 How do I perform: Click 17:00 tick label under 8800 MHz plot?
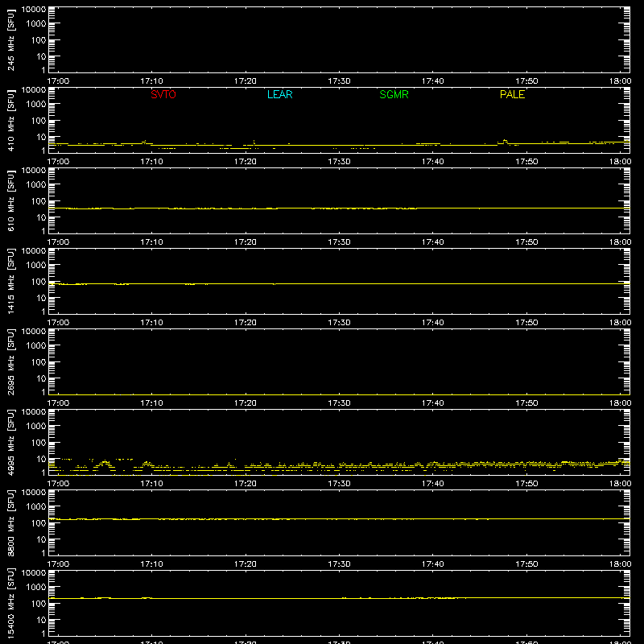(x=58, y=564)
